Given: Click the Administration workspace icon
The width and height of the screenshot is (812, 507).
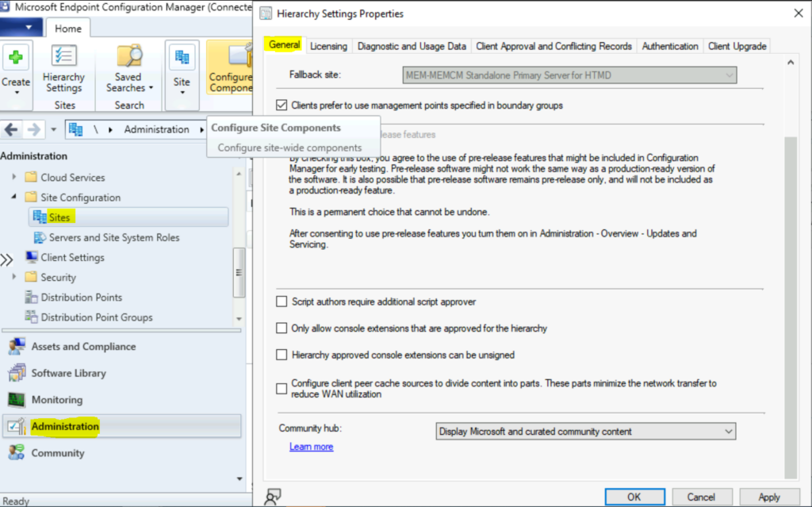Looking at the screenshot, I should coord(17,426).
